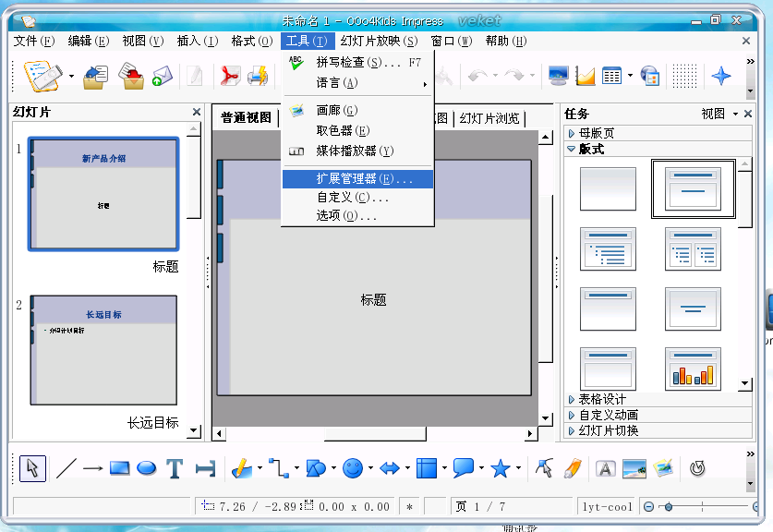Screen dimensions: 773x532
Task: Select the Block Arrows tool
Action: [x=390, y=468]
